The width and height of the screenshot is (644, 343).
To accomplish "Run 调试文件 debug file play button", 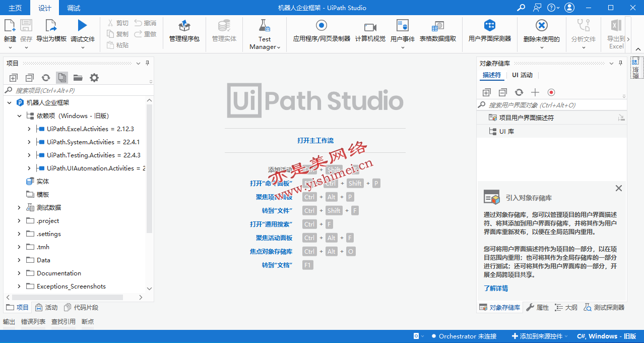I will (x=82, y=26).
